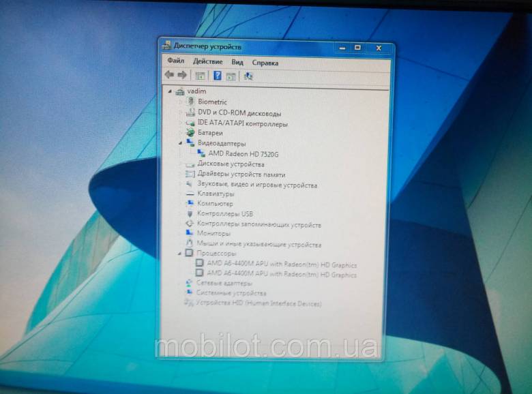Select the second AMD A6-4400M APU entry
The image size is (532, 394).
pyautogui.click(x=282, y=273)
